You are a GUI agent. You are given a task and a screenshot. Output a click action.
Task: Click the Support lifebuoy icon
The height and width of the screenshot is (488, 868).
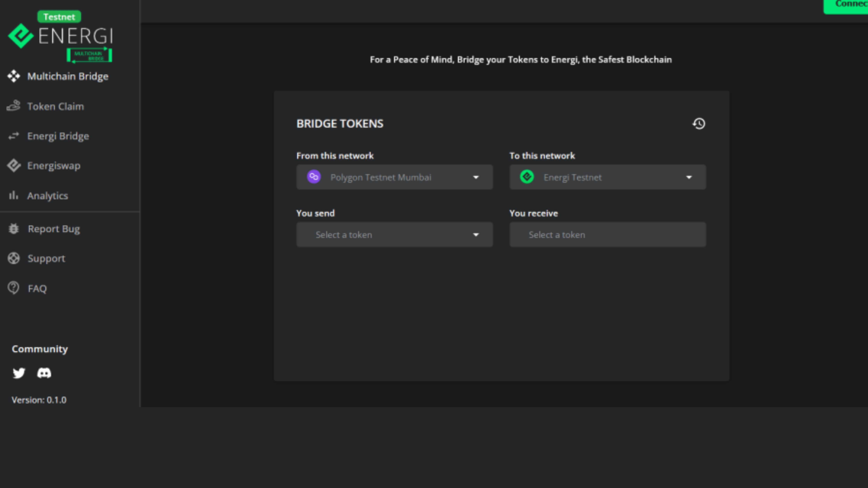point(14,258)
